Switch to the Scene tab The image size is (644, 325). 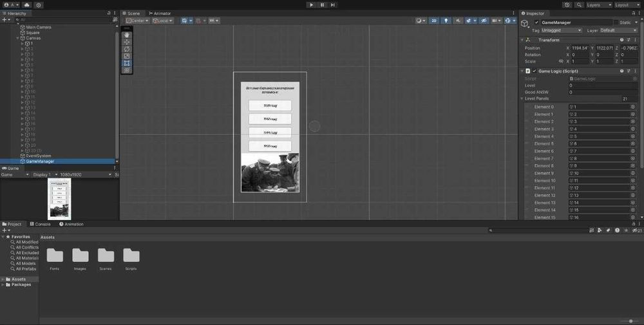click(131, 13)
